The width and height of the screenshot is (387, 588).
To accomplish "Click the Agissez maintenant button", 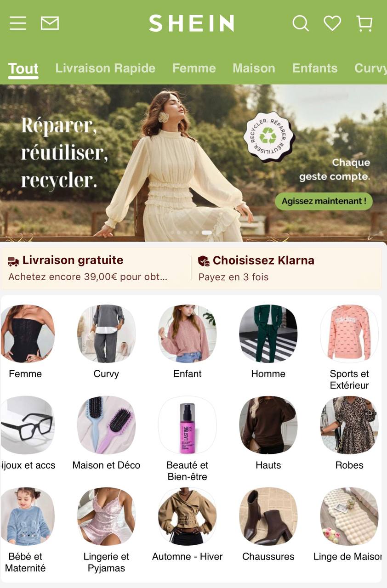I will coord(324,201).
